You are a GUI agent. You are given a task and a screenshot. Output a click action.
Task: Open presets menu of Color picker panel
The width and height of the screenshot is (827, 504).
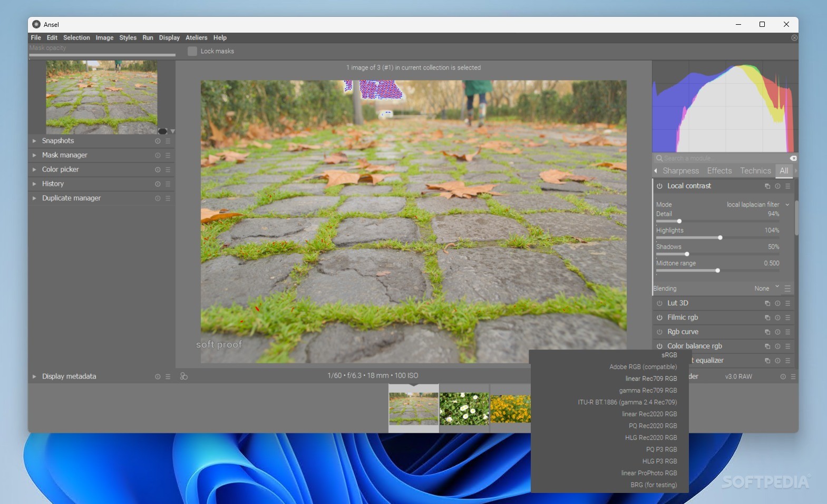[x=168, y=170]
